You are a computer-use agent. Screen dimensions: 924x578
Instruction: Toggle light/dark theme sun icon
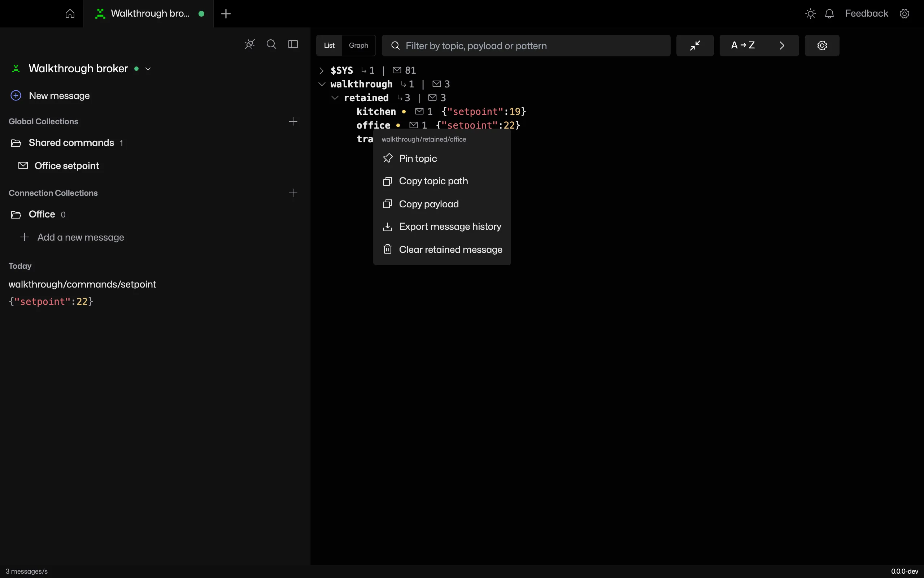[810, 14]
